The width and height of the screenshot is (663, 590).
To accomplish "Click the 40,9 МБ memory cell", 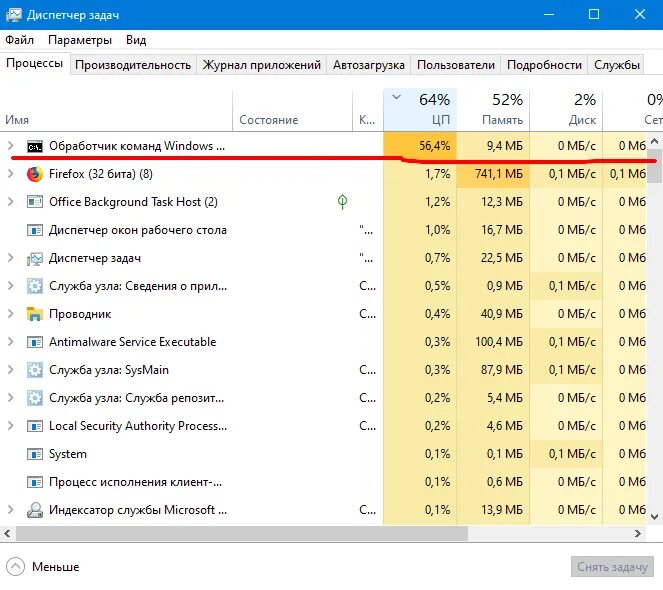I will 493,314.
